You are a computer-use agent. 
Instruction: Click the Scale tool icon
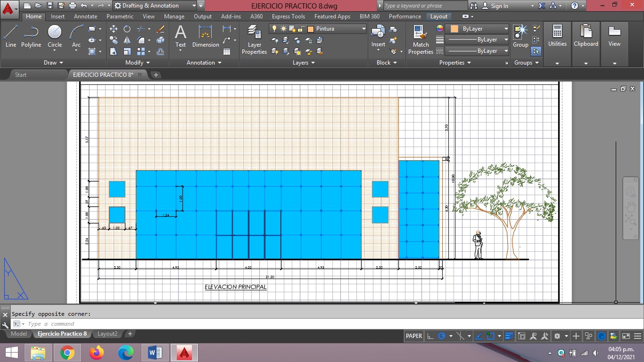click(x=127, y=51)
